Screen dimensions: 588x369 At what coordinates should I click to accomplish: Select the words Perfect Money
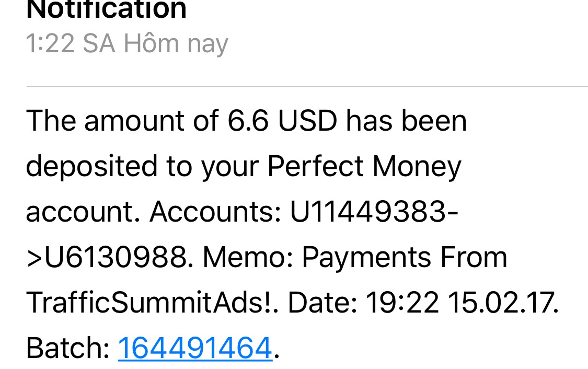click(364, 167)
